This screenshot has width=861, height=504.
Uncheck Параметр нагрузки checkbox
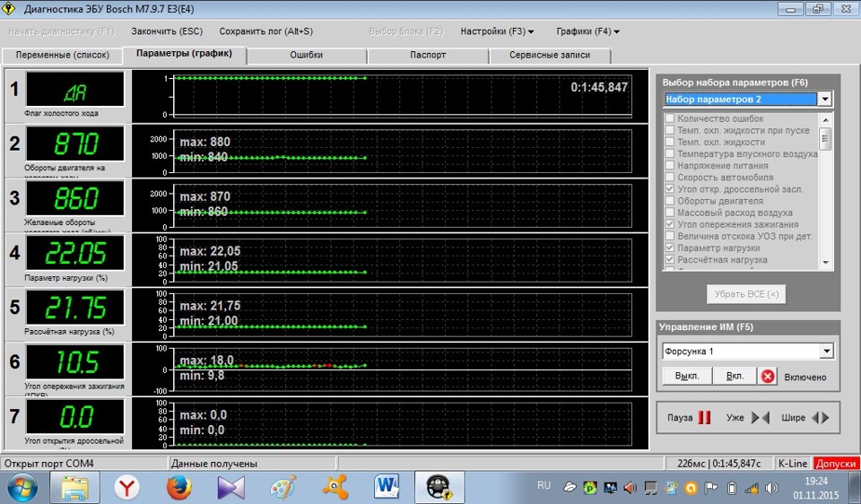(669, 248)
